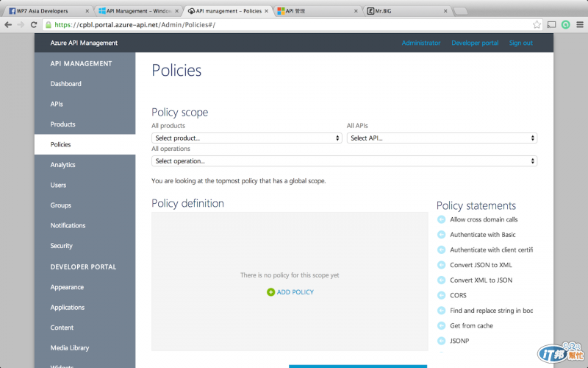The image size is (588, 368).
Task: Click the Sign out link
Action: click(521, 43)
